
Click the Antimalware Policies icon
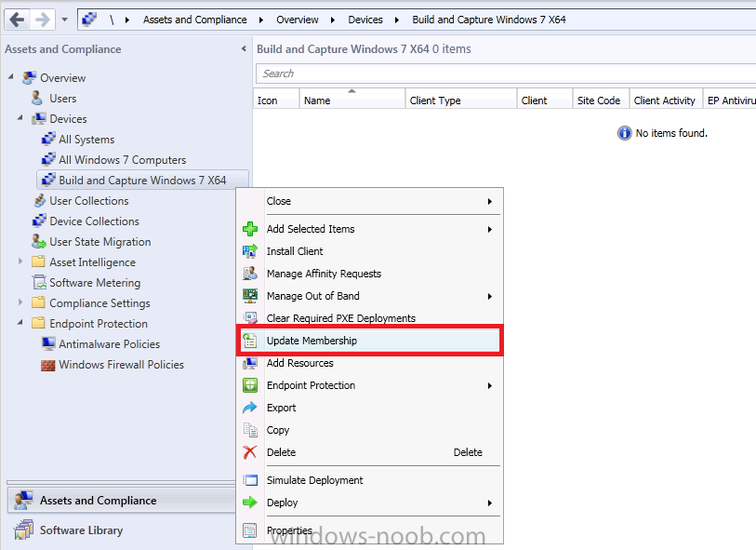tap(48, 343)
